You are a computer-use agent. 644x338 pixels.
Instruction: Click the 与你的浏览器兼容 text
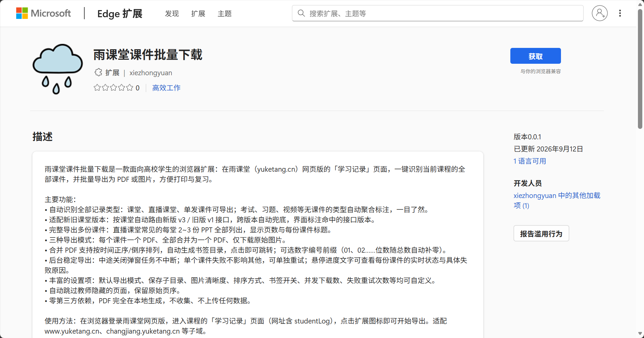pyautogui.click(x=540, y=72)
